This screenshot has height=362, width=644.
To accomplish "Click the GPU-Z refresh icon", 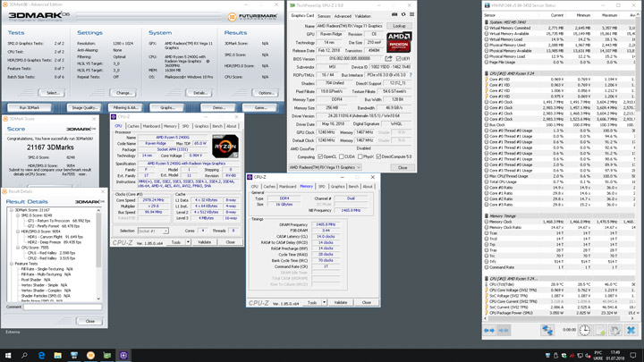I will (x=403, y=15).
